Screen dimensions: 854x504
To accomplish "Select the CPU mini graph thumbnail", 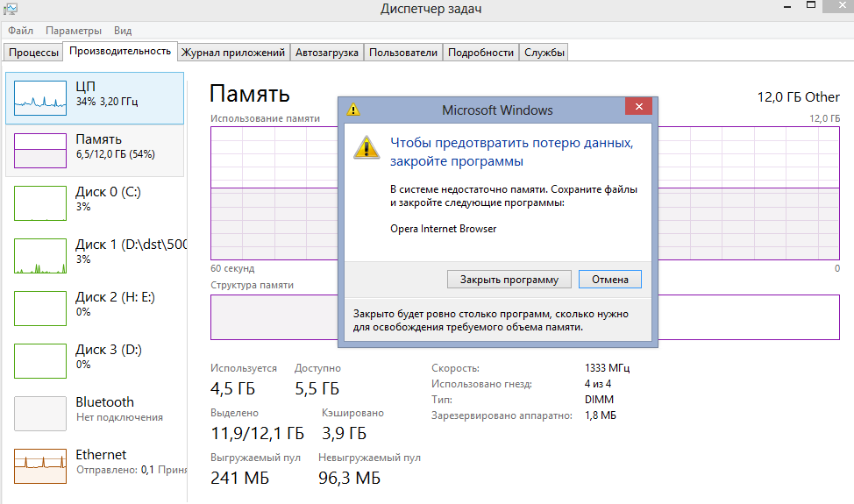I will 40,98.
